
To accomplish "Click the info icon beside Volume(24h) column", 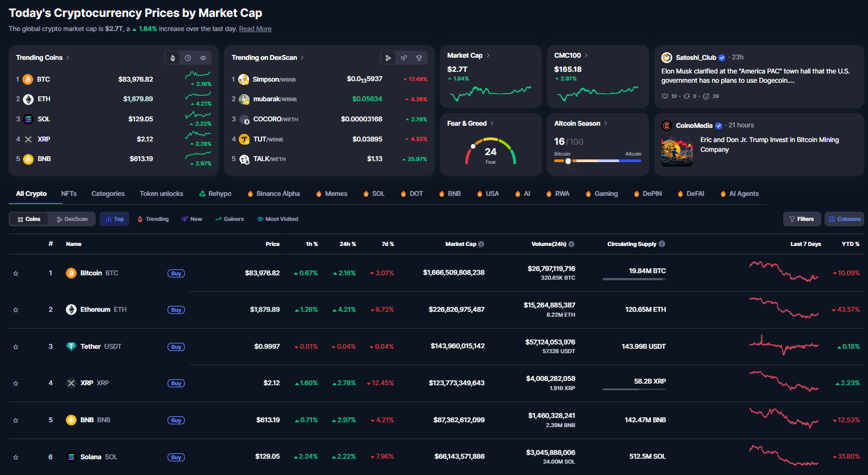I will (572, 244).
